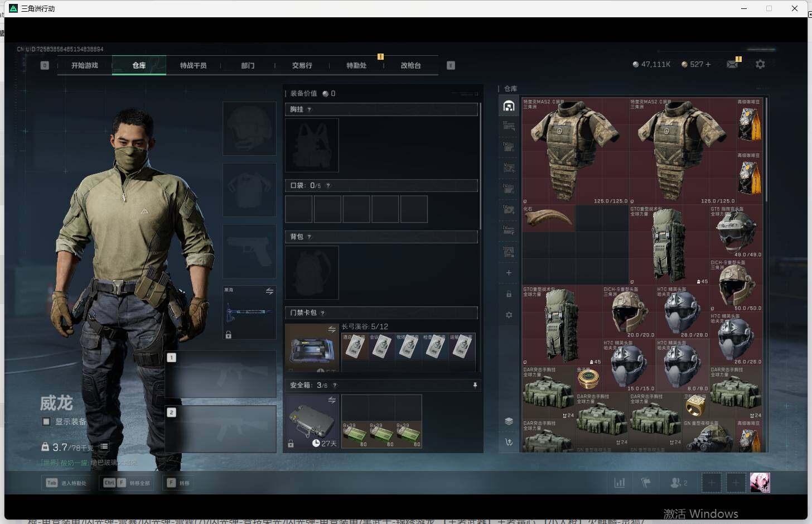Click the warehouse vertical scrollbar
The image size is (812, 524).
pos(767,150)
